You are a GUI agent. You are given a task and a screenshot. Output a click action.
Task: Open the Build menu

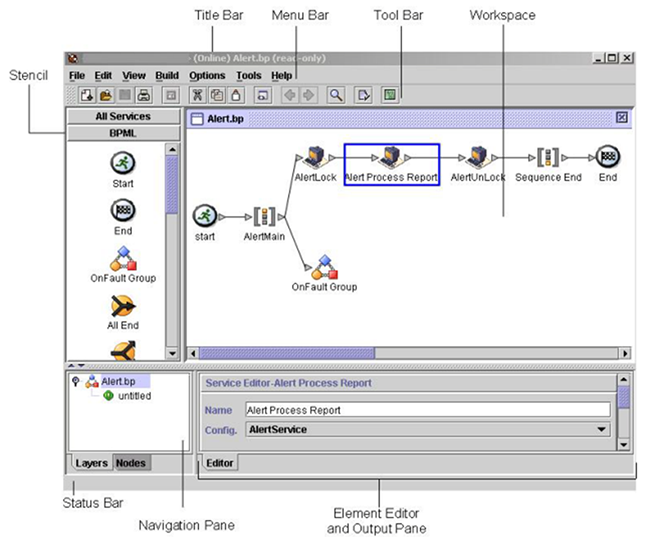(167, 75)
